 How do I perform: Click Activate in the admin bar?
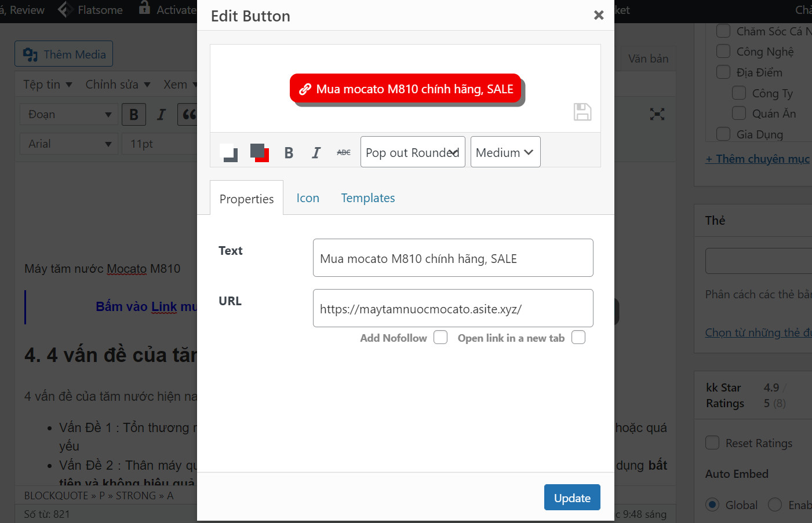176,10
